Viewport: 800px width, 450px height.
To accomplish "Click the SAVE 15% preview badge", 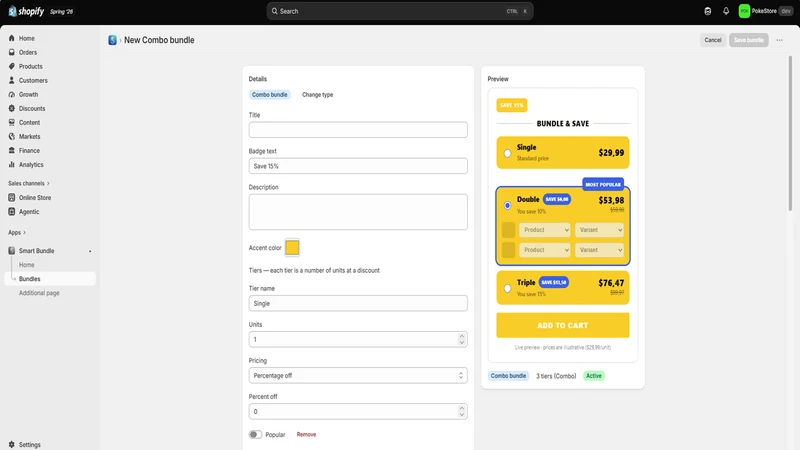I will 512,105.
